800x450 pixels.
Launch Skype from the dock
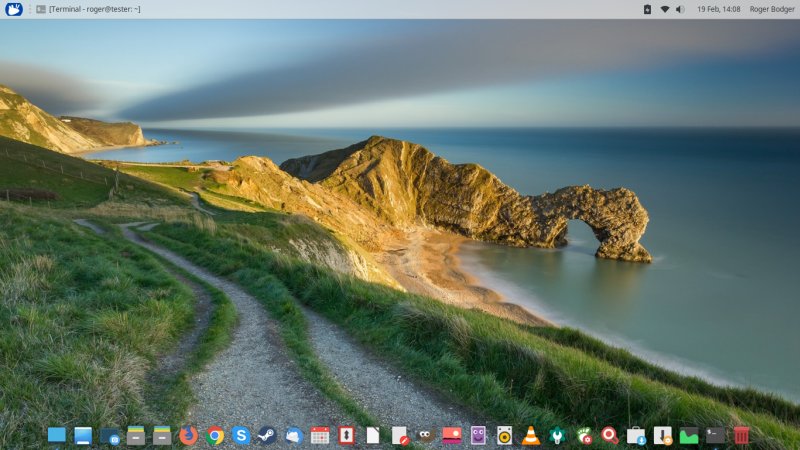[x=241, y=435]
